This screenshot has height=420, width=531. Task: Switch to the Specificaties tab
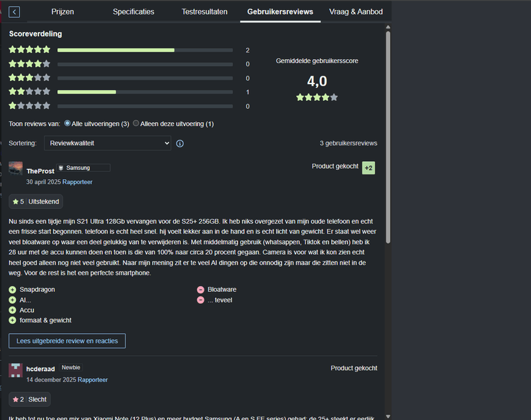click(133, 12)
